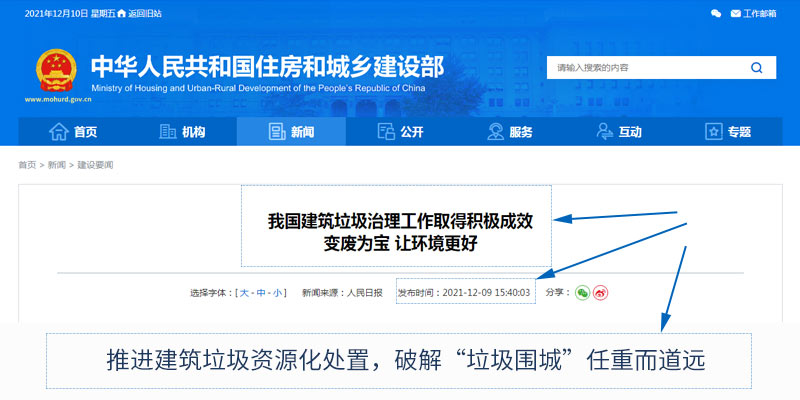Open the 互动 navigation tab
This screenshot has width=800, height=400.
tap(619, 132)
